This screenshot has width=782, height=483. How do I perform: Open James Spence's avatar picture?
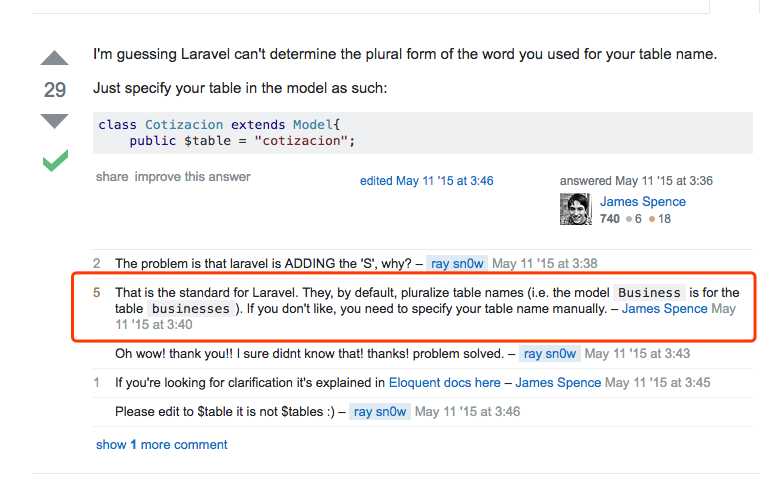(x=576, y=209)
